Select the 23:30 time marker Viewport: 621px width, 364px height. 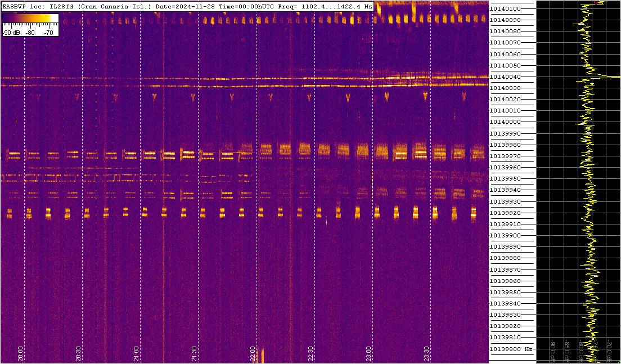pos(426,353)
